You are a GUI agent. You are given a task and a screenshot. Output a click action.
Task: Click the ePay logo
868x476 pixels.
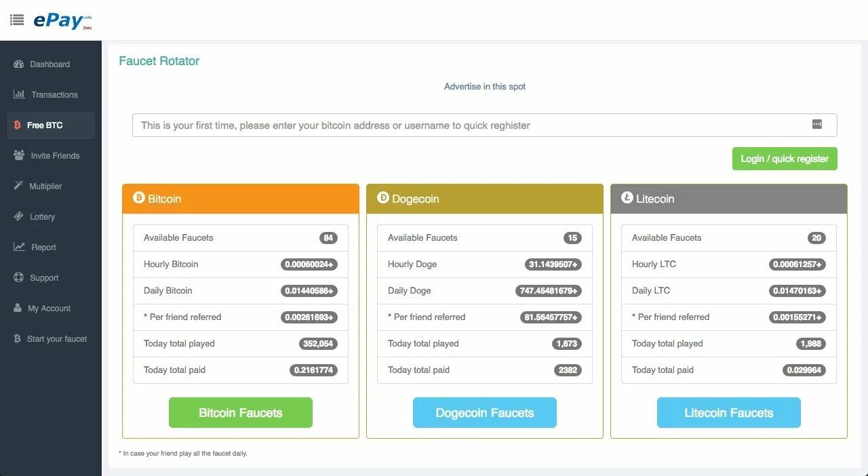pyautogui.click(x=62, y=20)
